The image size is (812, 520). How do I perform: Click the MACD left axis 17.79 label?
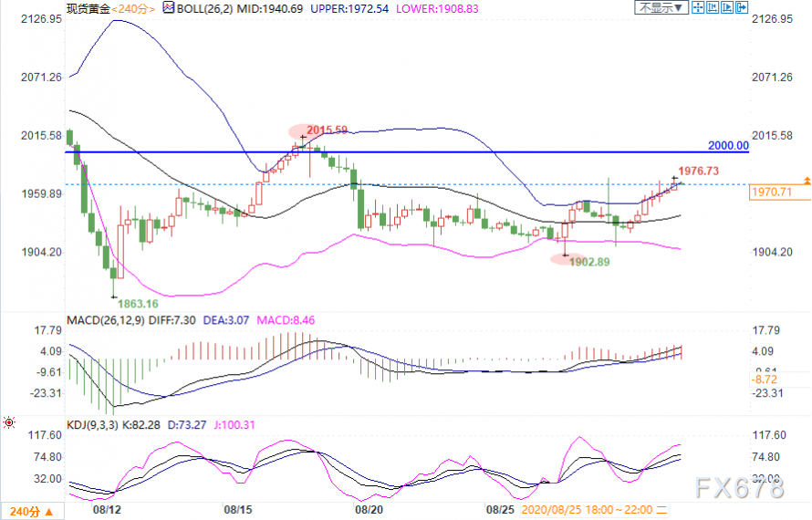click(48, 330)
